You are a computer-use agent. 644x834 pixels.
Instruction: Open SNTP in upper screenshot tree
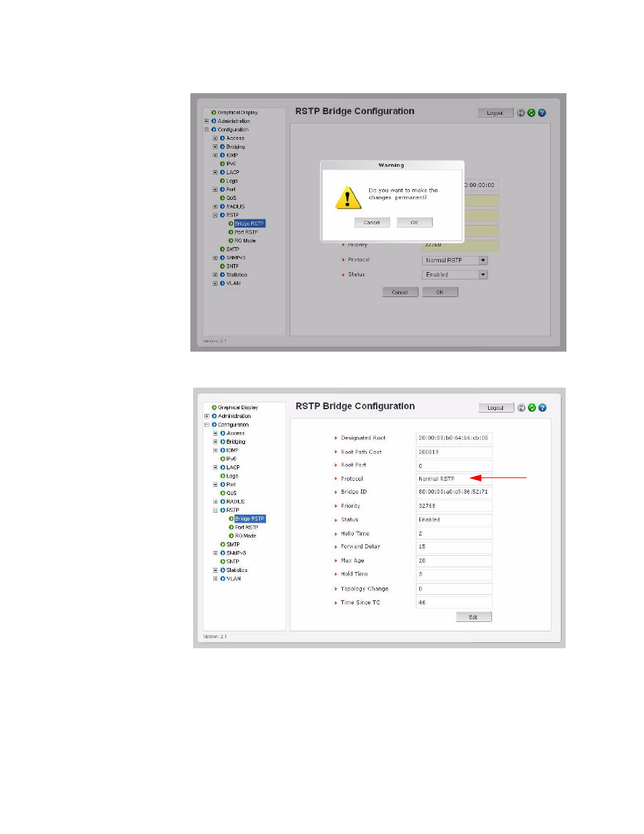pyautogui.click(x=232, y=266)
